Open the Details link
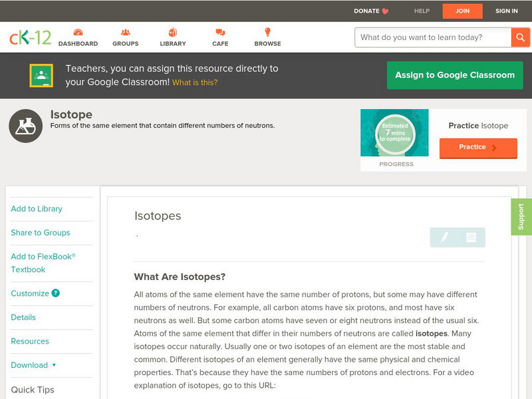Screen dimensions: 532x399 (x=23, y=317)
